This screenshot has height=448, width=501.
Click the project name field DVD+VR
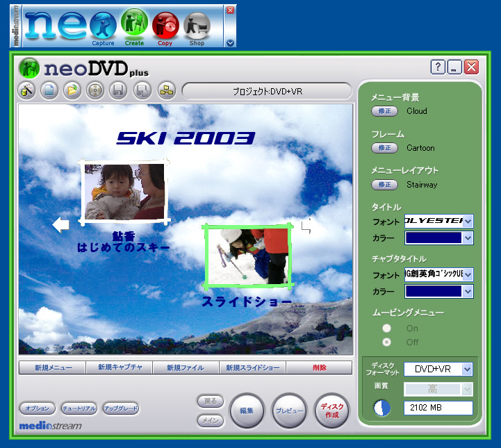pyautogui.click(x=267, y=91)
